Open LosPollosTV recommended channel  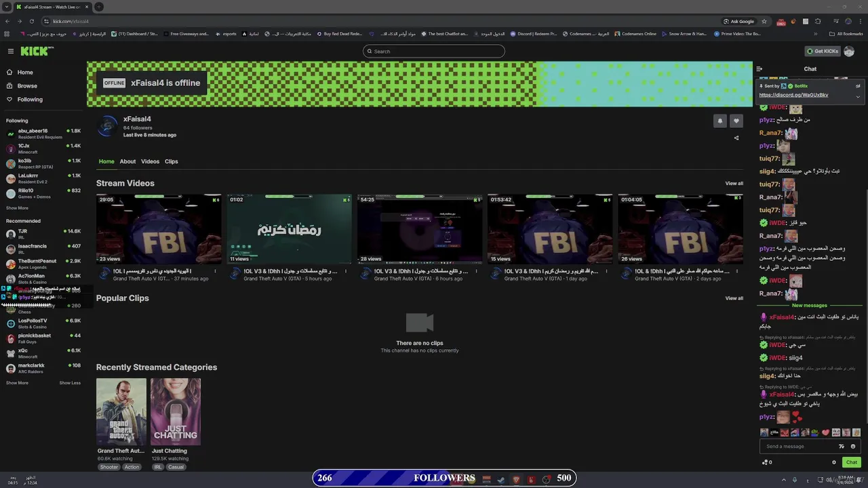click(x=43, y=323)
